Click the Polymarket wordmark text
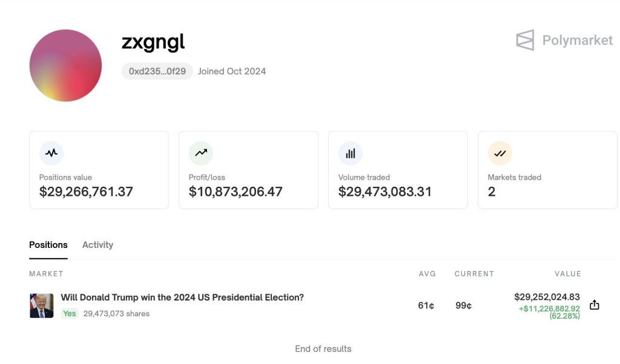 576,41
